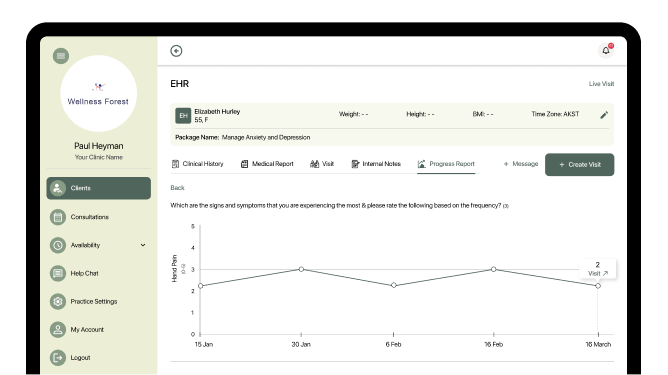Edit patient details with pencil icon
668x375 pixels.
604,115
